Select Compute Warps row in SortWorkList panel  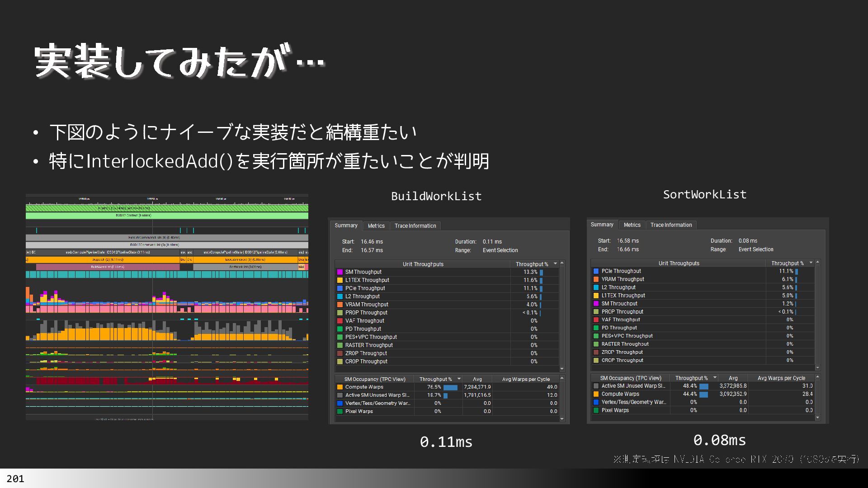703,394
